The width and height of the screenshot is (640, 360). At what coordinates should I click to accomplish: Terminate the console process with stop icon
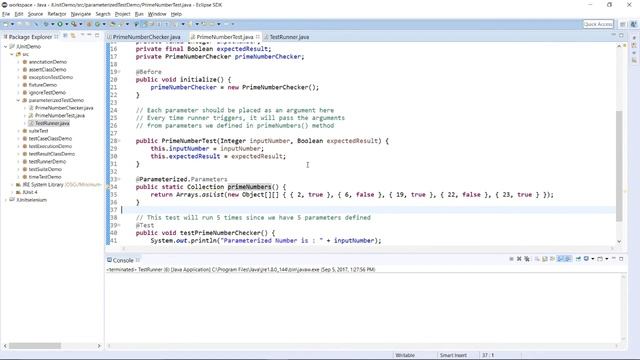(x=511, y=259)
